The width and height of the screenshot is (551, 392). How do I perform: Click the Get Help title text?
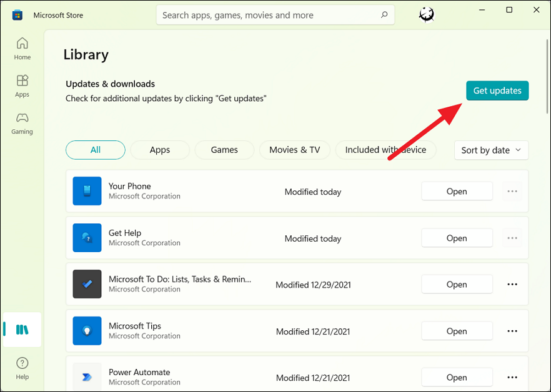[125, 233]
